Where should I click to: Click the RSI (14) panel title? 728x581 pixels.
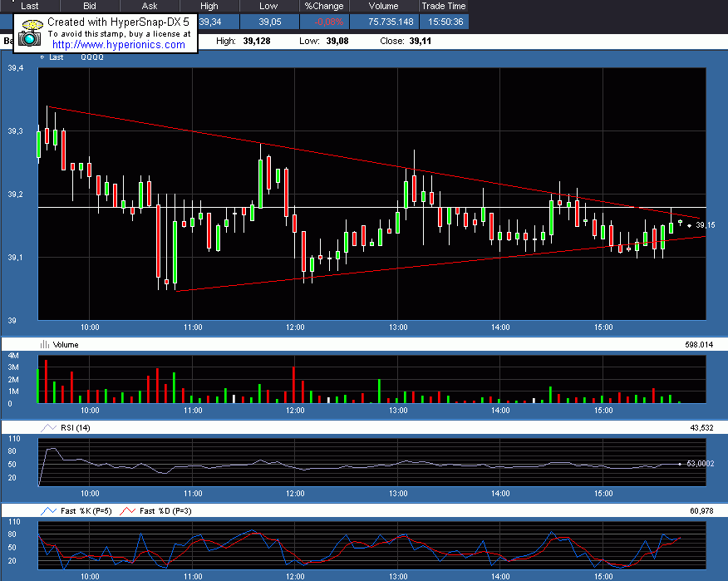point(76,428)
